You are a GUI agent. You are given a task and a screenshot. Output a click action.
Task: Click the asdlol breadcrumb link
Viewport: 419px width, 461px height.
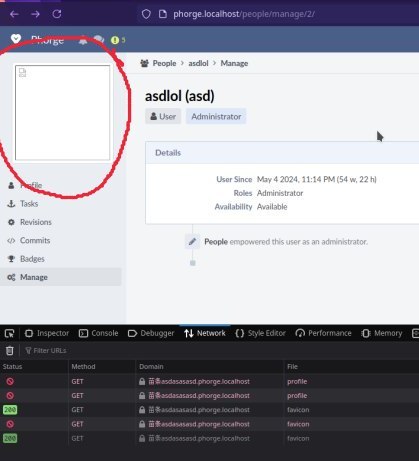pos(198,63)
